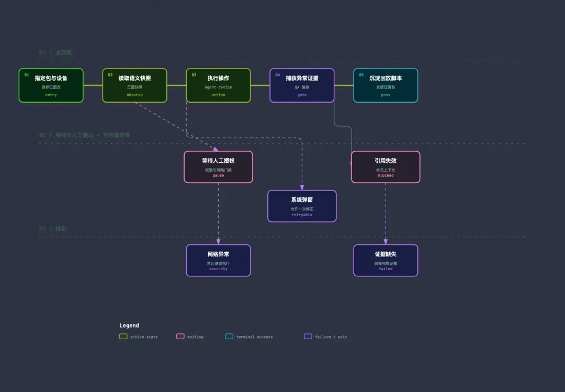Screen dimensions: 565x392
Task: Click the "pause" tag text
Action: point(218,176)
